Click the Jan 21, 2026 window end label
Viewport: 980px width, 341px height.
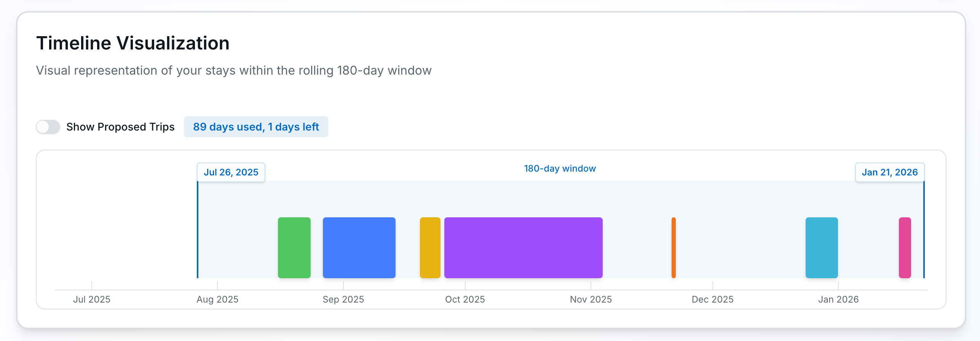point(889,172)
